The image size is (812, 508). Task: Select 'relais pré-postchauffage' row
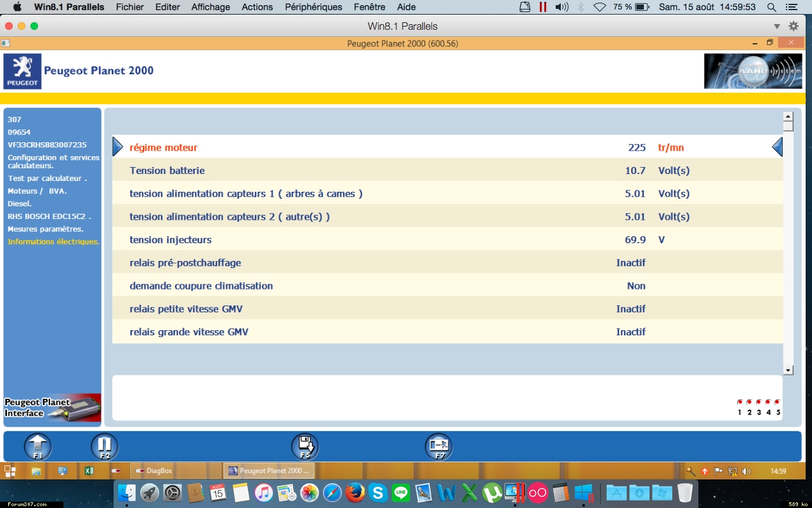coord(447,262)
